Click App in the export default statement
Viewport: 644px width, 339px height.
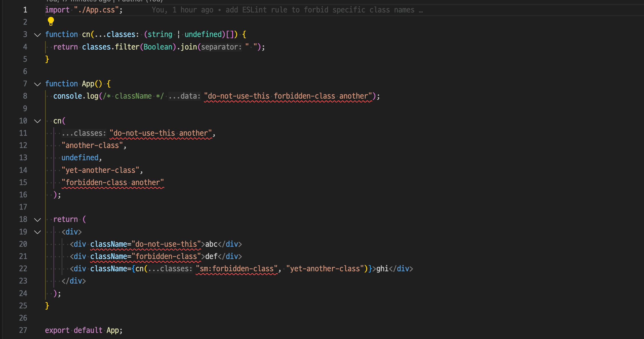113,330
